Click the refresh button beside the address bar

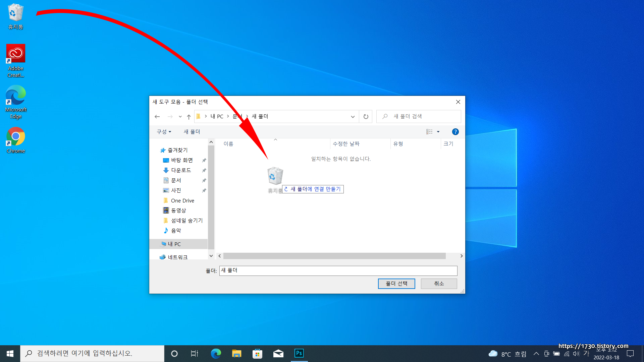366,117
